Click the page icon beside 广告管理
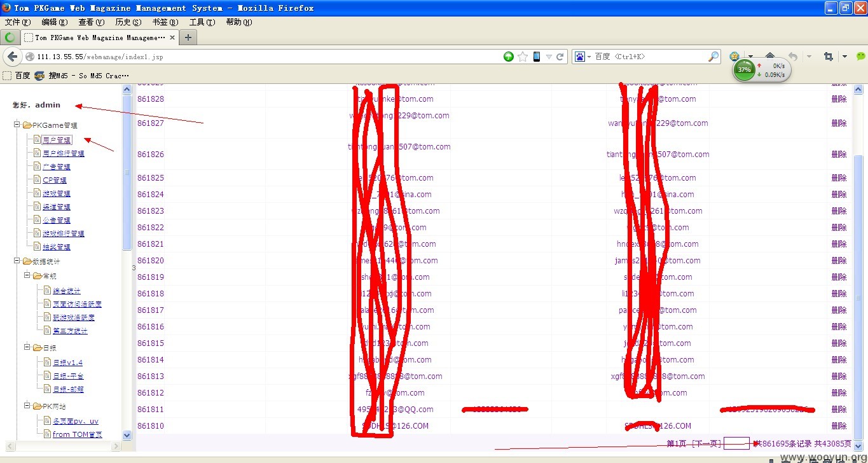Screen dimensions: 868x463 pos(37,166)
